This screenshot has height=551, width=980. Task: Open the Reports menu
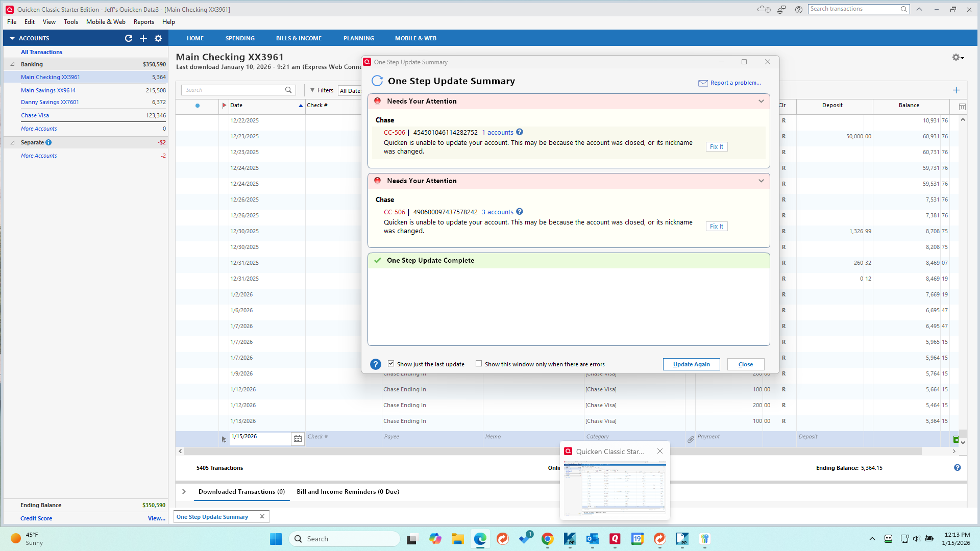tap(143, 22)
